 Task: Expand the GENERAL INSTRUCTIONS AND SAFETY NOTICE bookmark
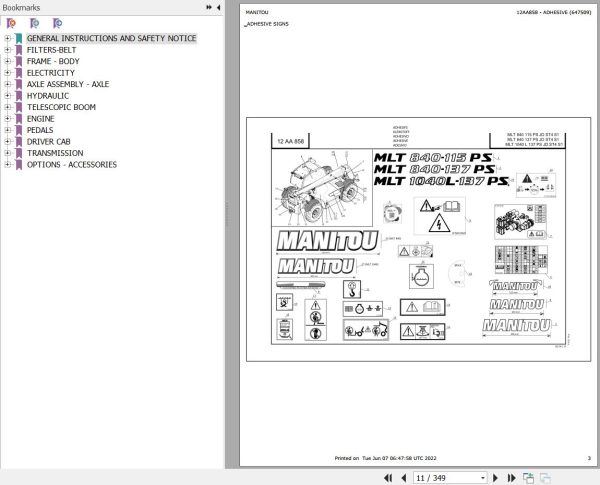tap(7, 38)
